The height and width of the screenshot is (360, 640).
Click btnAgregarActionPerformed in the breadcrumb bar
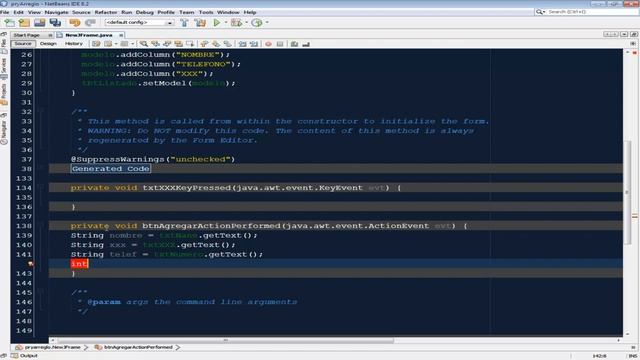tap(138, 347)
